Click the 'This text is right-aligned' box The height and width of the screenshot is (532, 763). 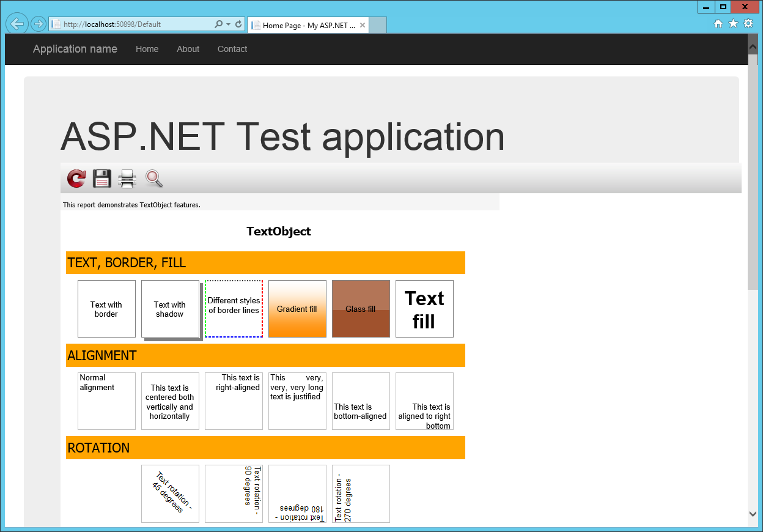pos(234,401)
